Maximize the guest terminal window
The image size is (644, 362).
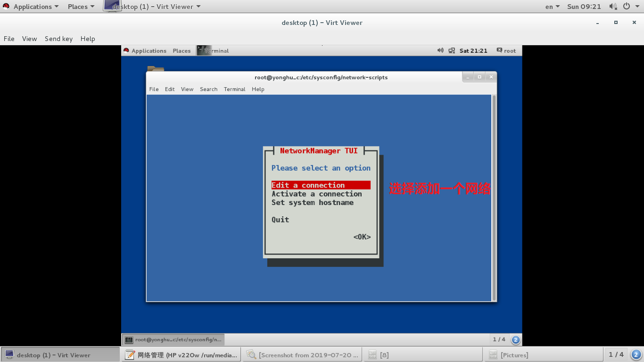click(479, 77)
